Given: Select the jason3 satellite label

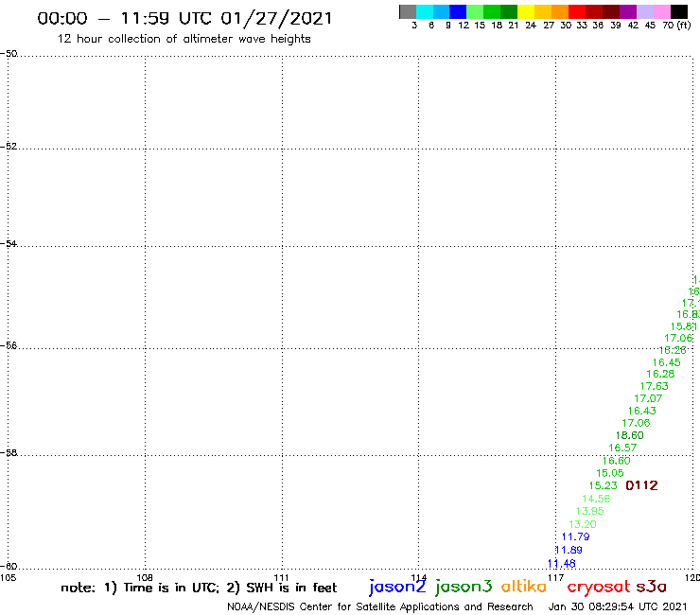Looking at the screenshot, I should tap(464, 587).
